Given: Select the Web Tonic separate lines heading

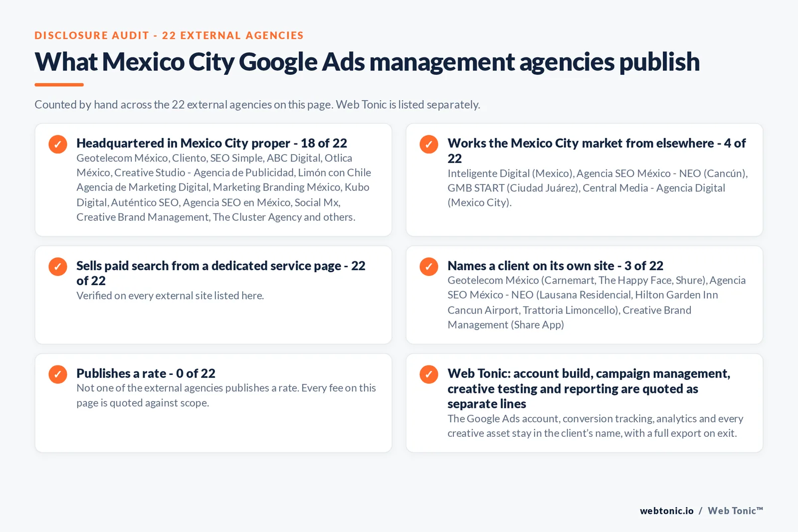Looking at the screenshot, I should click(x=589, y=388).
